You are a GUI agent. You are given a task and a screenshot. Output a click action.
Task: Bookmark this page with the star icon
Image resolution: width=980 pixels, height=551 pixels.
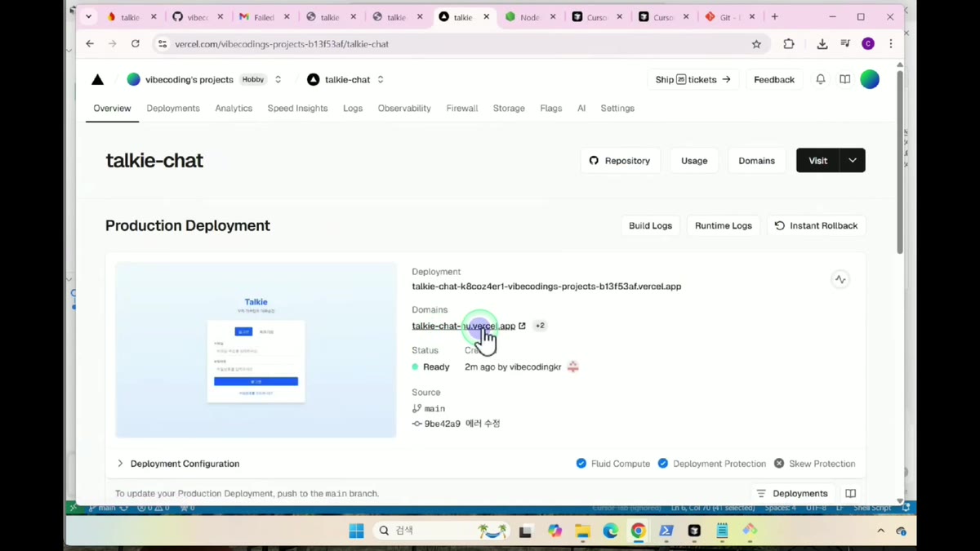(756, 44)
